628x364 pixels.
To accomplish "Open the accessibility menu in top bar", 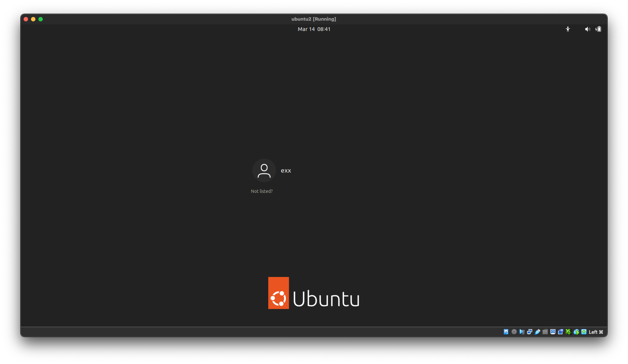I will tap(568, 29).
